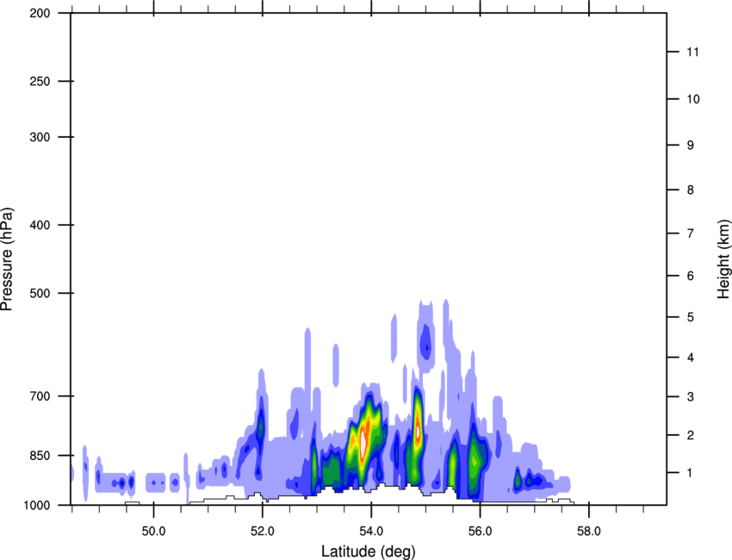The width and height of the screenshot is (732, 560).
Task: Click the 56.0 latitude tick label
Action: tap(480, 532)
